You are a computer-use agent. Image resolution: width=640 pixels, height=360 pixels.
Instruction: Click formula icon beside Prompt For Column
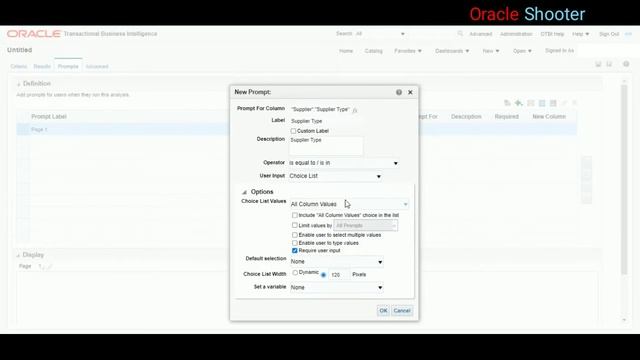point(355,110)
